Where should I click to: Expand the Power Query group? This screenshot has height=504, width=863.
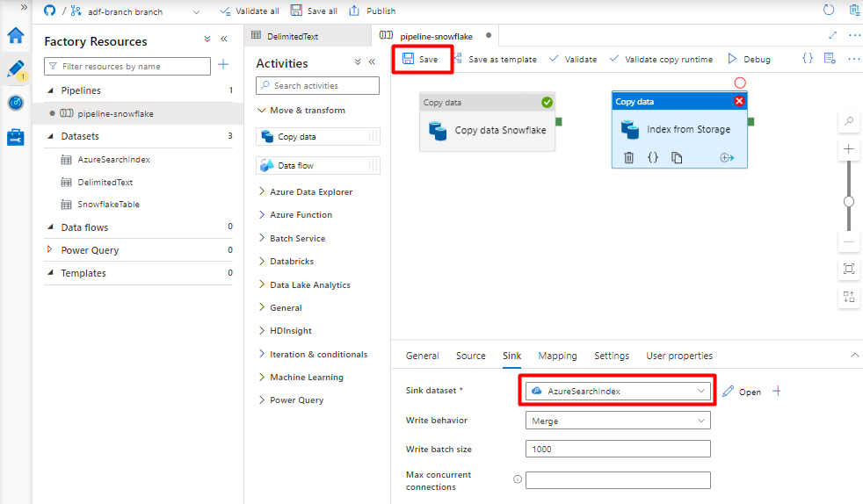[x=49, y=249]
